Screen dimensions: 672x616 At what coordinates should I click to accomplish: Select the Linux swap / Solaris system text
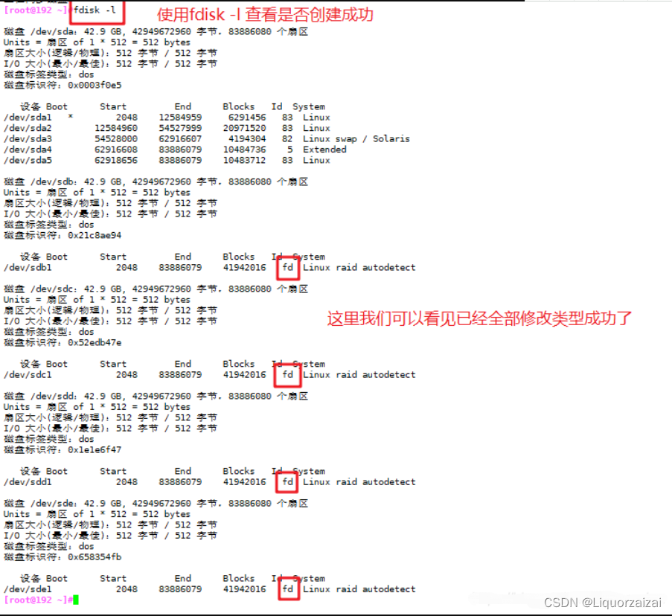tap(356, 139)
